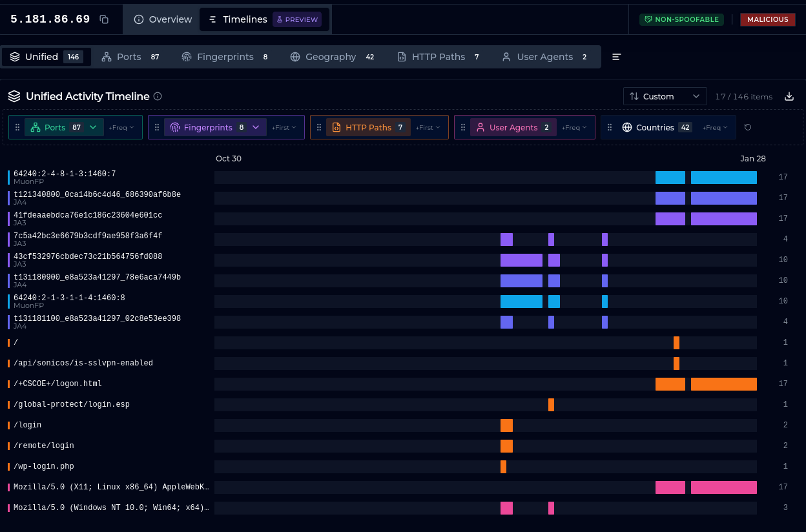Click the Fingerprints icon in its filter chip
The height and width of the screenshot is (532, 806).
coord(174,127)
